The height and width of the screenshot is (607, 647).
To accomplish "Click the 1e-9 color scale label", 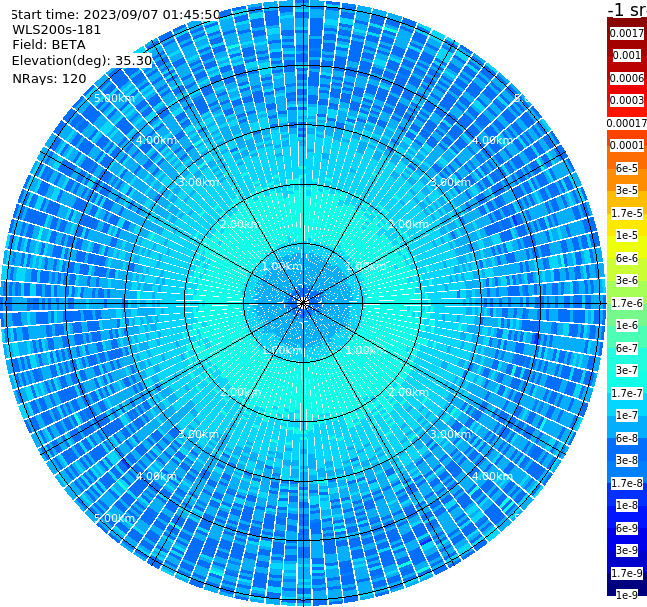I will click(x=627, y=595).
